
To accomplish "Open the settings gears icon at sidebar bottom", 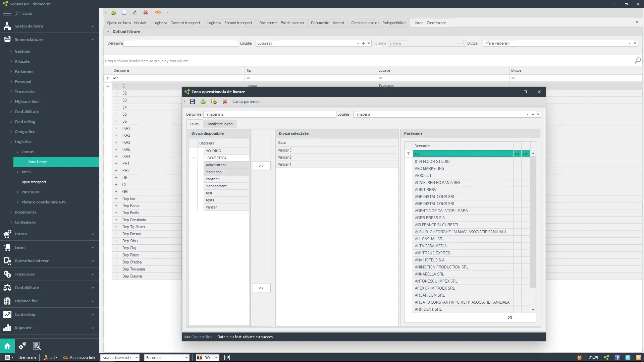I will pos(22,346).
